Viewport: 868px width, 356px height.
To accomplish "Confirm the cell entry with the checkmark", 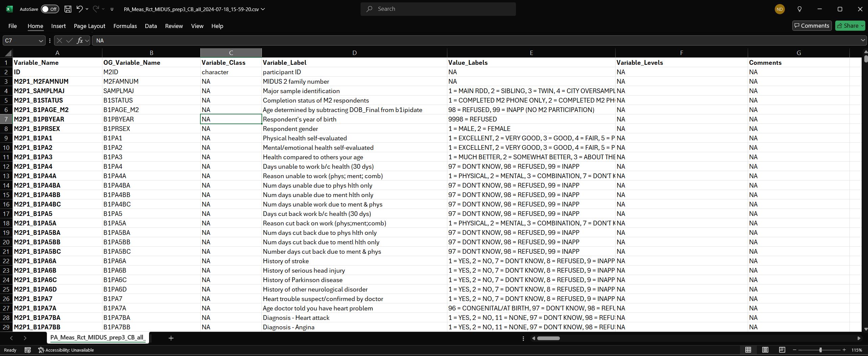I will click(70, 40).
